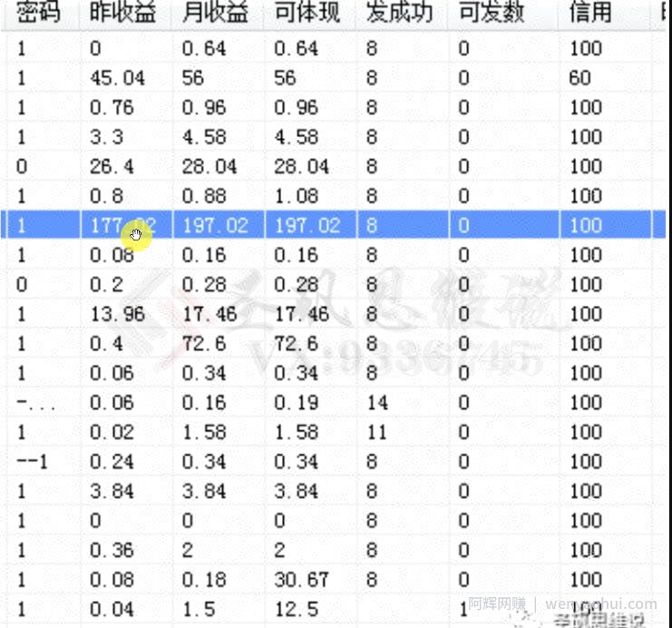Click 56 in the 可体现 column
Viewport: 672px width, 628px height.
pyautogui.click(x=285, y=78)
